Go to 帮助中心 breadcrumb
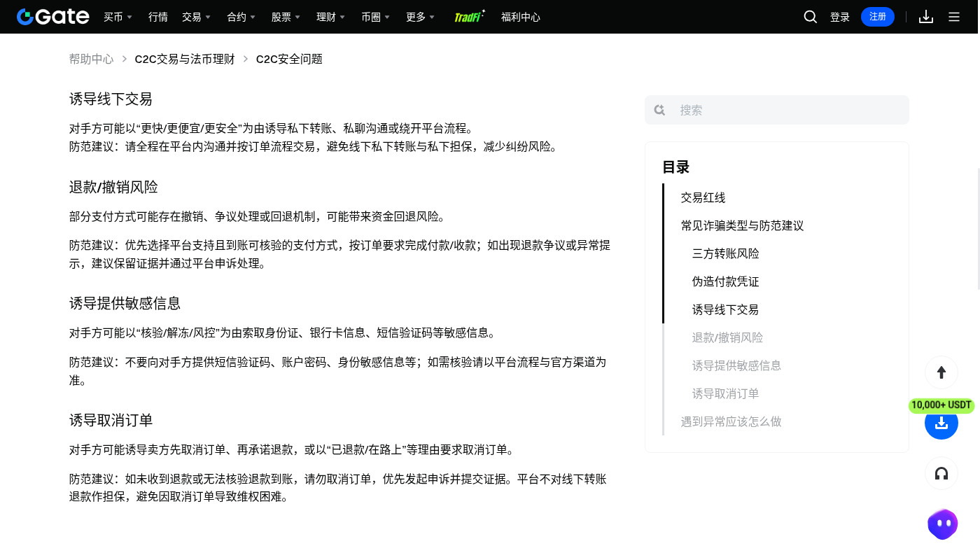This screenshot has height=560, width=980. 91,59
